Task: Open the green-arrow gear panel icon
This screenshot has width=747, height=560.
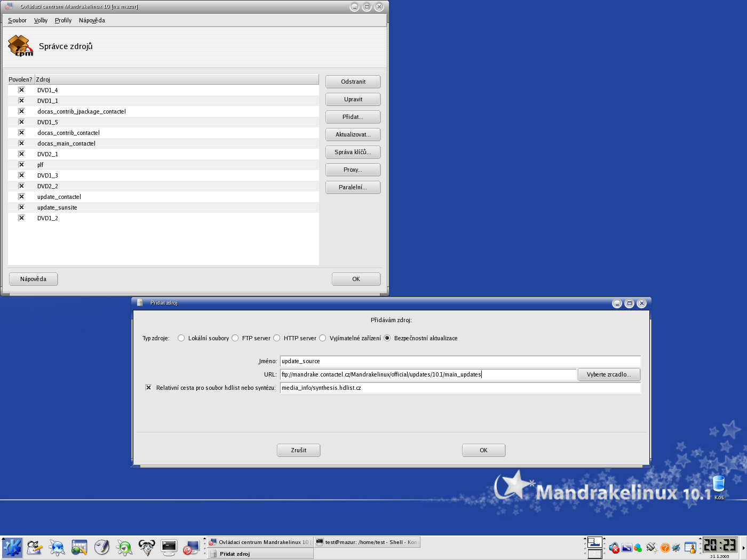Action: 124,548
